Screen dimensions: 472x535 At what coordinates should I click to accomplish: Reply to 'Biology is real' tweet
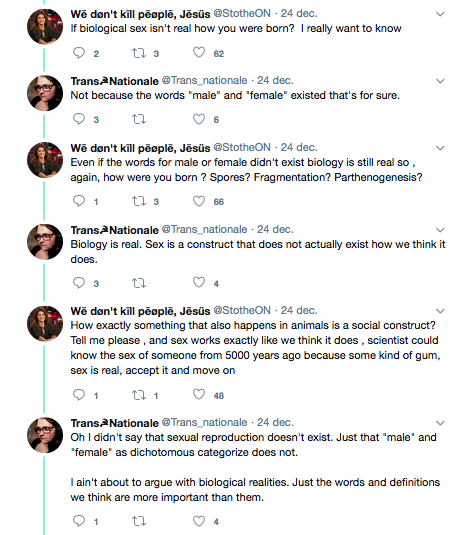coord(79,283)
